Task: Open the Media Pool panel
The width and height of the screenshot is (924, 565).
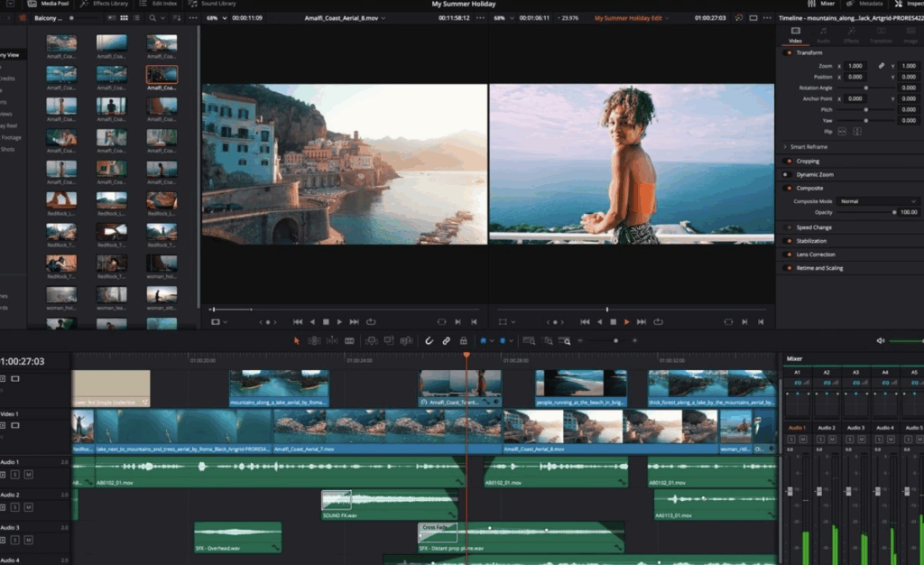Action: pos(49,4)
